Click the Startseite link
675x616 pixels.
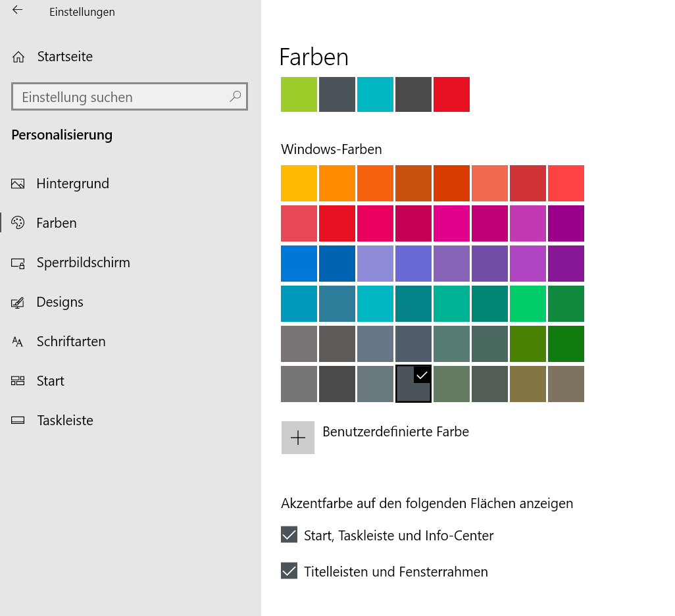point(64,57)
